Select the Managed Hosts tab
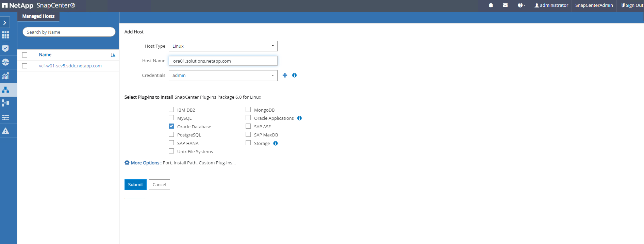Image resolution: width=644 pixels, height=244 pixels. pyautogui.click(x=38, y=16)
